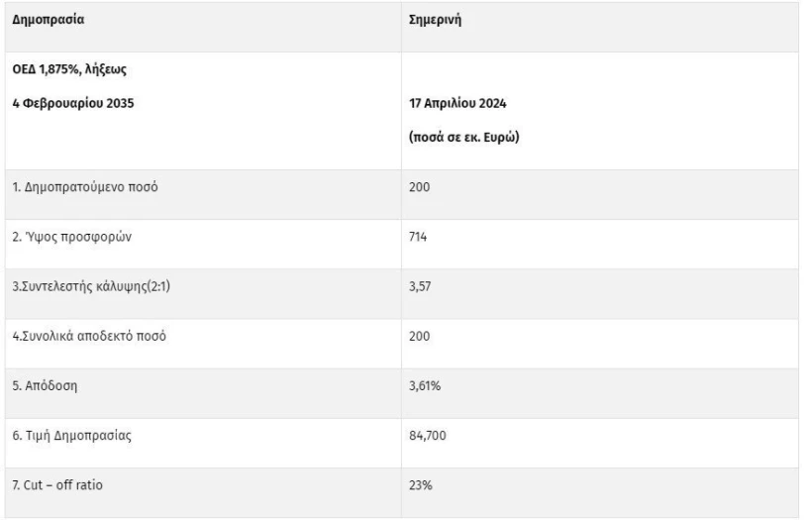Image resolution: width=812 pixels, height=520 pixels.
Task: Select the Δημοπρατούμενο ποσό row label
Action: click(x=85, y=187)
